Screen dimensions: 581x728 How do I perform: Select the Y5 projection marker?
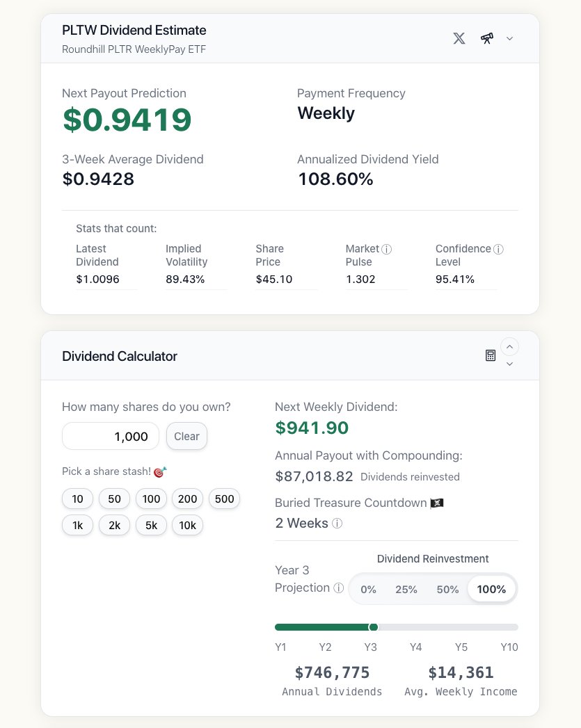pos(461,647)
